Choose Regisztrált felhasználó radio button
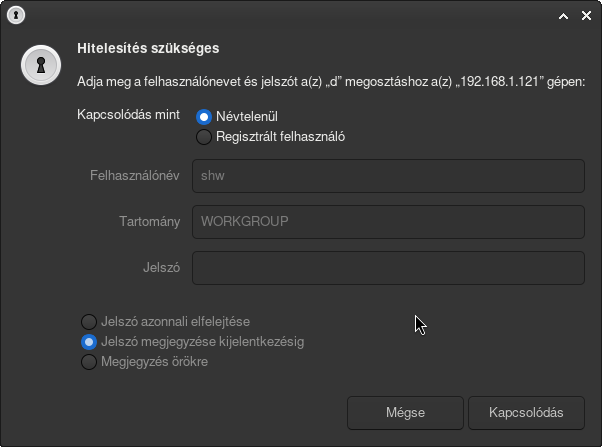The image size is (602, 447). point(204,137)
